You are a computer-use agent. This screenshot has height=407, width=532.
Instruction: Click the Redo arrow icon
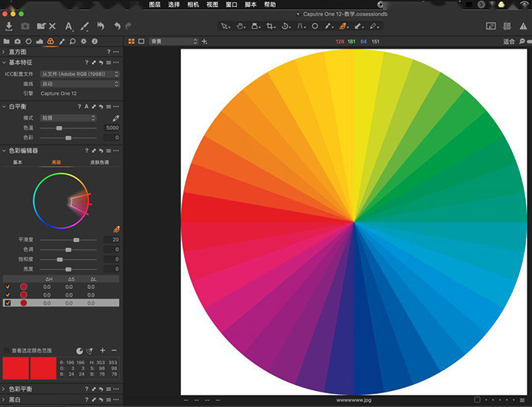pyautogui.click(x=128, y=26)
